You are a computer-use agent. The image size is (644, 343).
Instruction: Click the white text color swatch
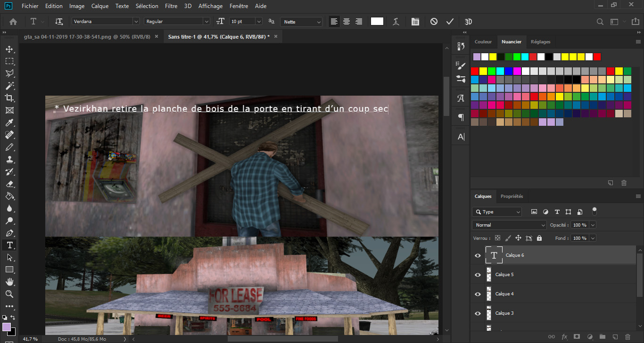(377, 21)
